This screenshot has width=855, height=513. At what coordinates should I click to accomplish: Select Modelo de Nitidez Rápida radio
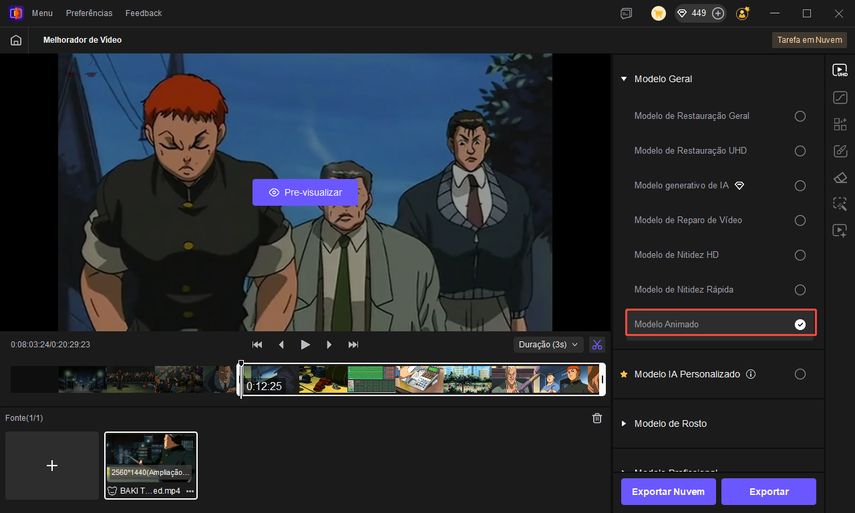[800, 289]
